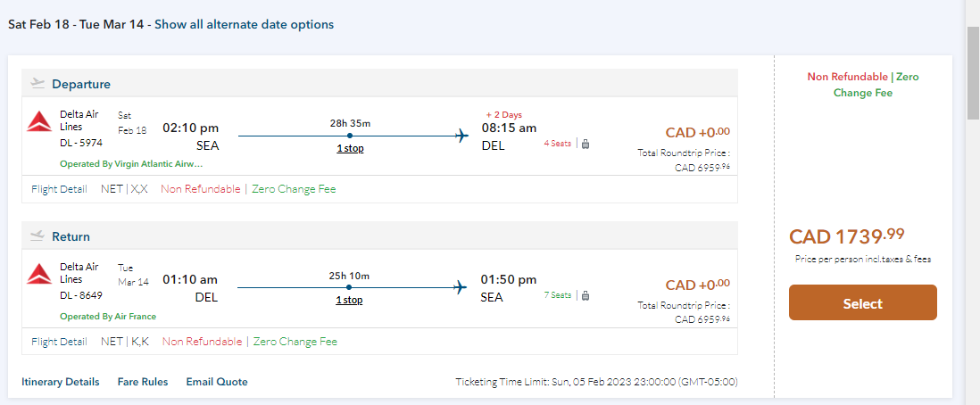Click the Return header plane icon
This screenshot has height=405, width=980.
click(37, 236)
